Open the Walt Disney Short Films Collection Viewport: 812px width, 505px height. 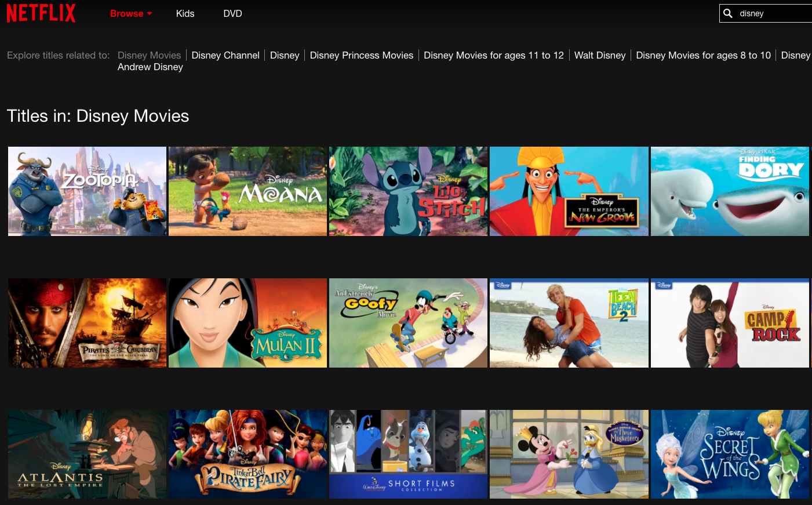[408, 454]
